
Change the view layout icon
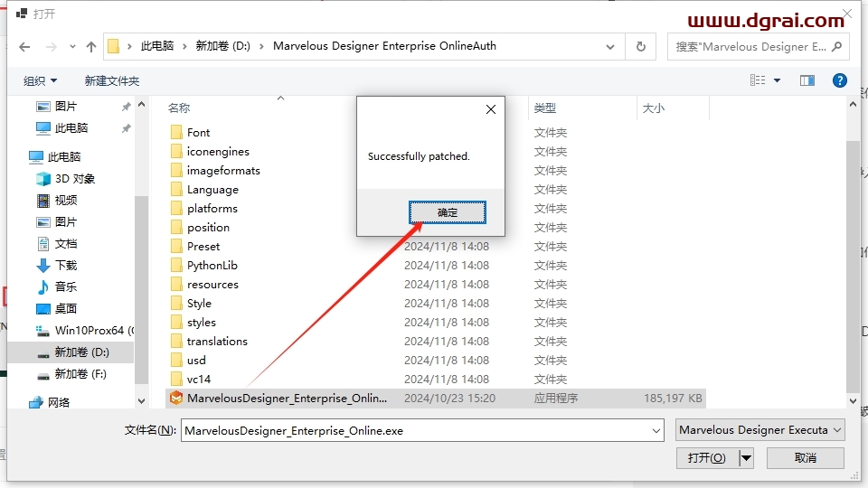[x=758, y=80]
